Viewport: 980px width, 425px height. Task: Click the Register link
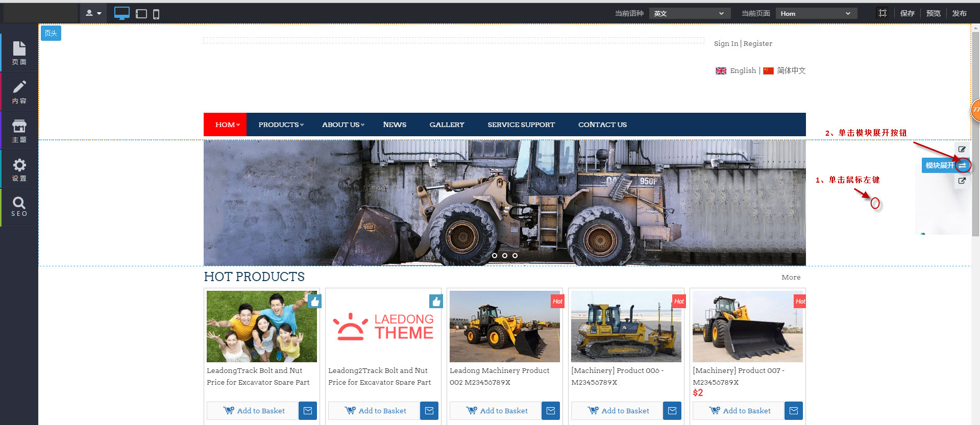tap(757, 43)
